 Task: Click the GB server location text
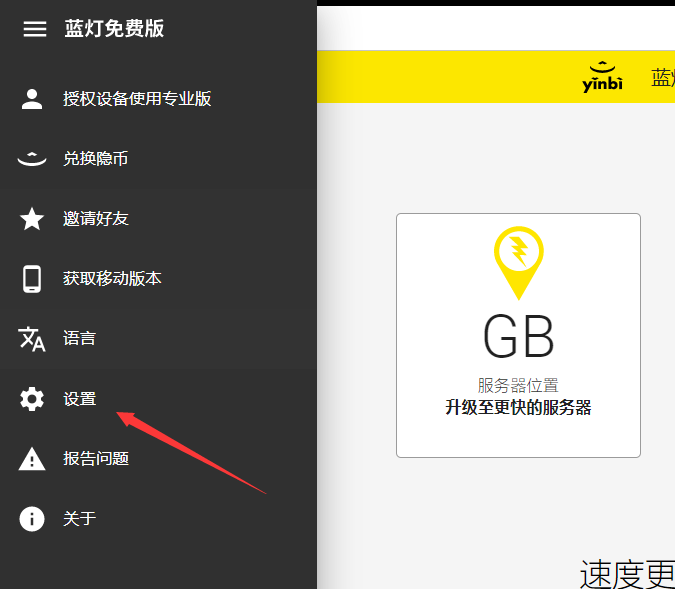[x=518, y=336]
